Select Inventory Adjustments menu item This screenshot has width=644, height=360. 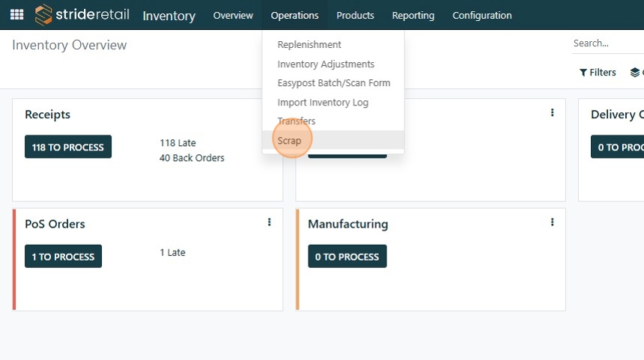(326, 64)
